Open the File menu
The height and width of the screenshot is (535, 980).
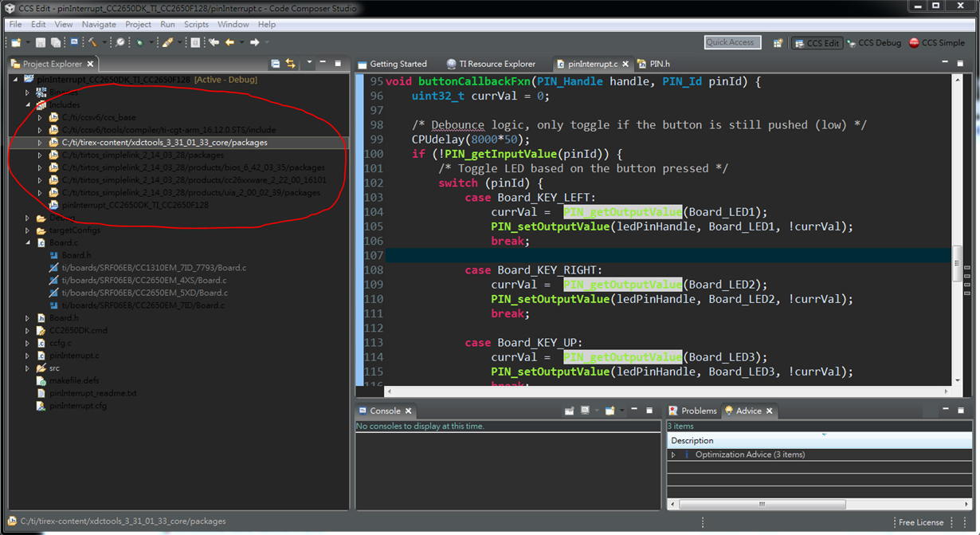(15, 24)
